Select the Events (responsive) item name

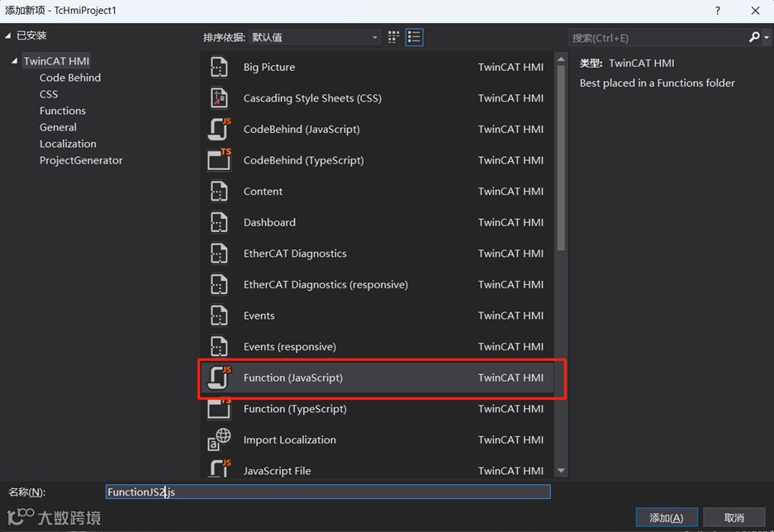click(290, 347)
